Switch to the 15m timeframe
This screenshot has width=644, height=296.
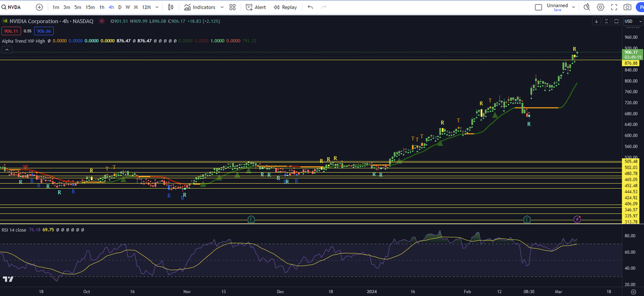[90, 8]
